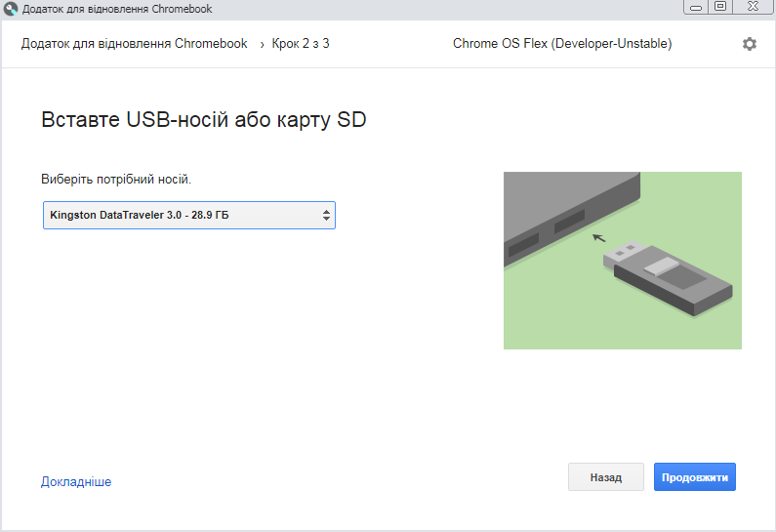The image size is (776, 532).
Task: Click the Назад button
Action: click(605, 477)
